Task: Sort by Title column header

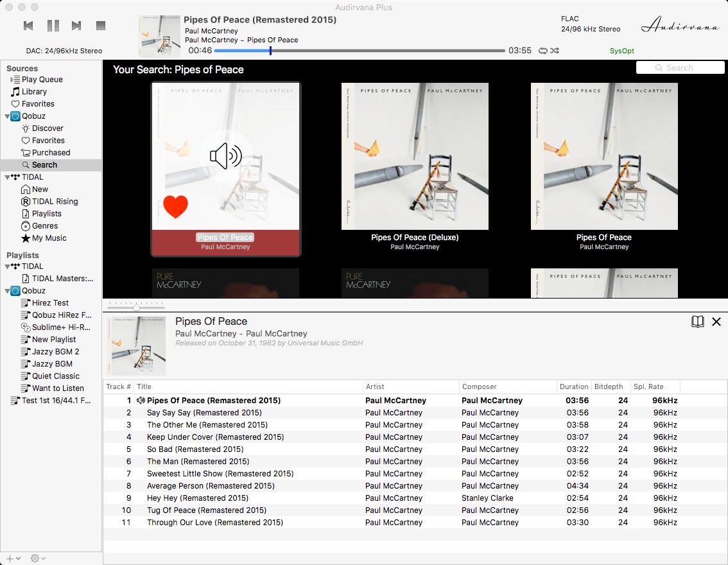Action: [248, 387]
